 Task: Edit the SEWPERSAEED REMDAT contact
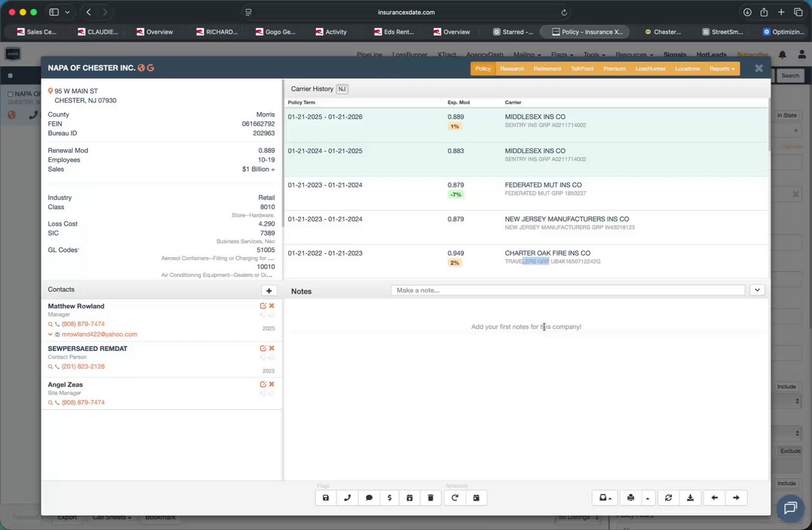coord(263,348)
